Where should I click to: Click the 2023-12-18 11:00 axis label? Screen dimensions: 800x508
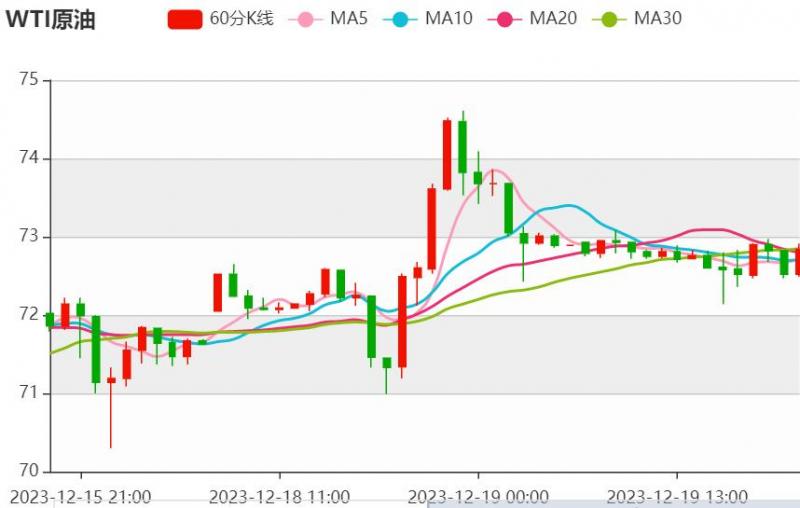pos(280,497)
